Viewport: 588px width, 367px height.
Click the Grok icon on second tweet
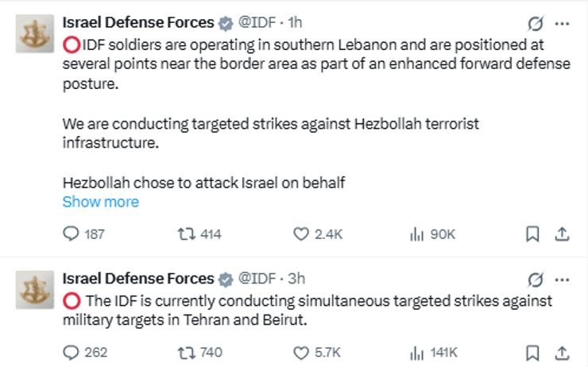pos(536,280)
